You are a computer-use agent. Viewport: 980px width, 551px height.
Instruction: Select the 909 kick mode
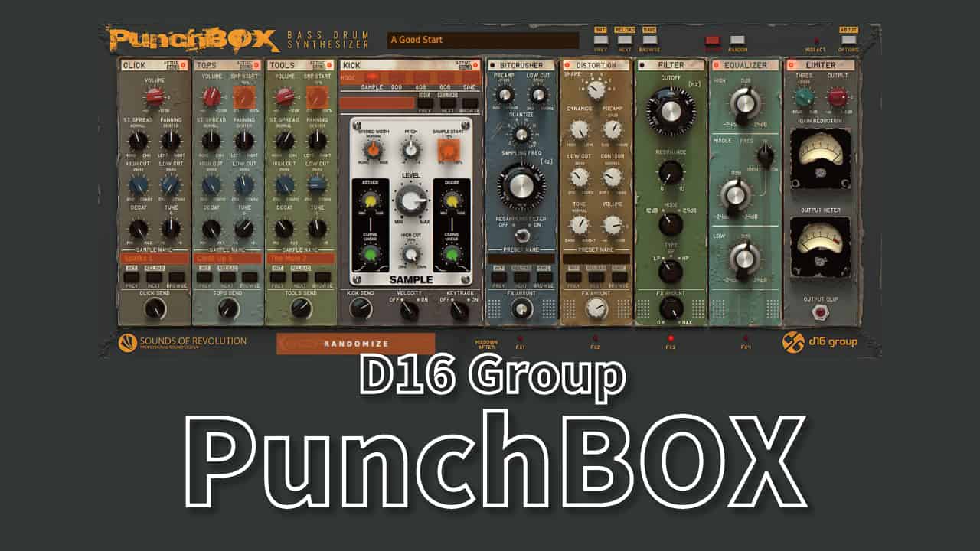click(x=398, y=77)
